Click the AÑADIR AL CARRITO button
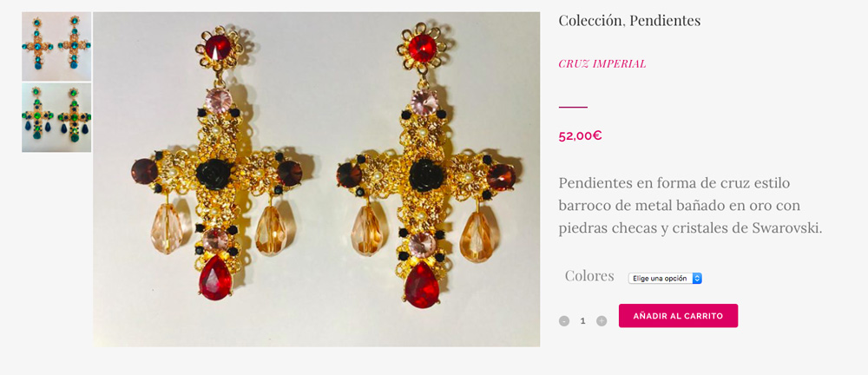This screenshot has height=375, width=868. pyautogui.click(x=678, y=316)
